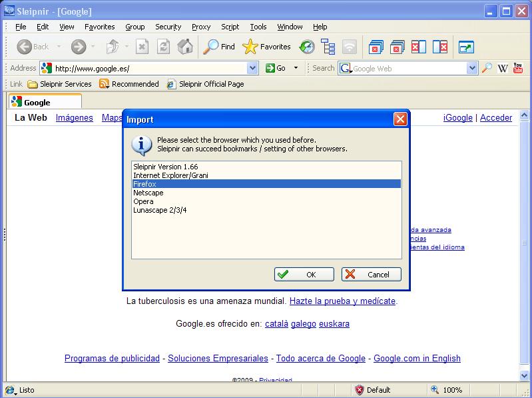Select the Google tab
The width and height of the screenshot is (532, 398).
point(45,102)
